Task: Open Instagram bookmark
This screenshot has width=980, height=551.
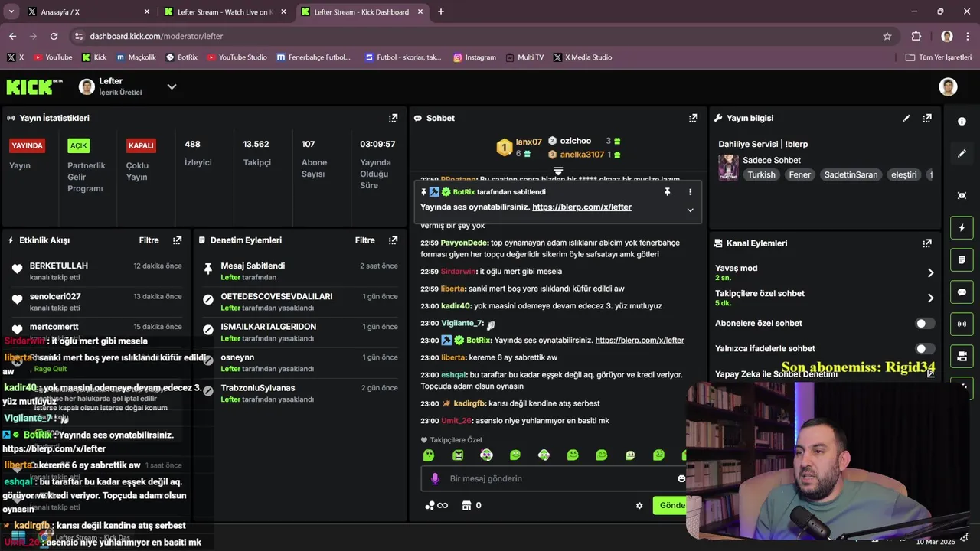Action: 474,57
